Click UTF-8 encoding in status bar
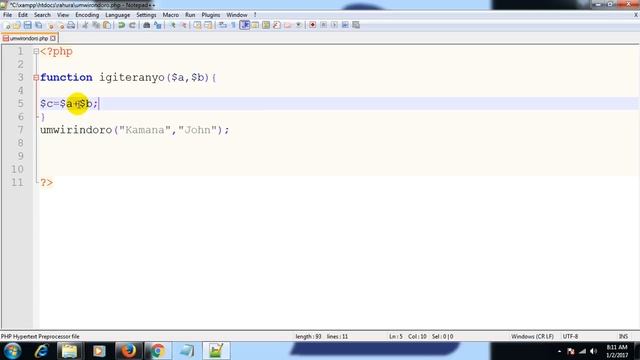The height and width of the screenshot is (360, 640). point(570,336)
